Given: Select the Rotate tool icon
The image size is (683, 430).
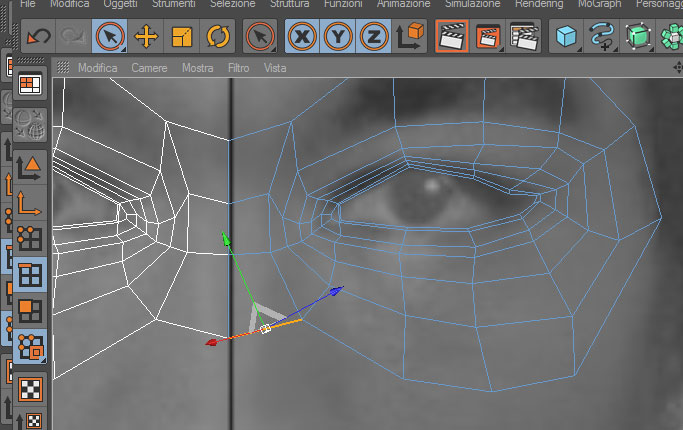Looking at the screenshot, I should (x=217, y=36).
